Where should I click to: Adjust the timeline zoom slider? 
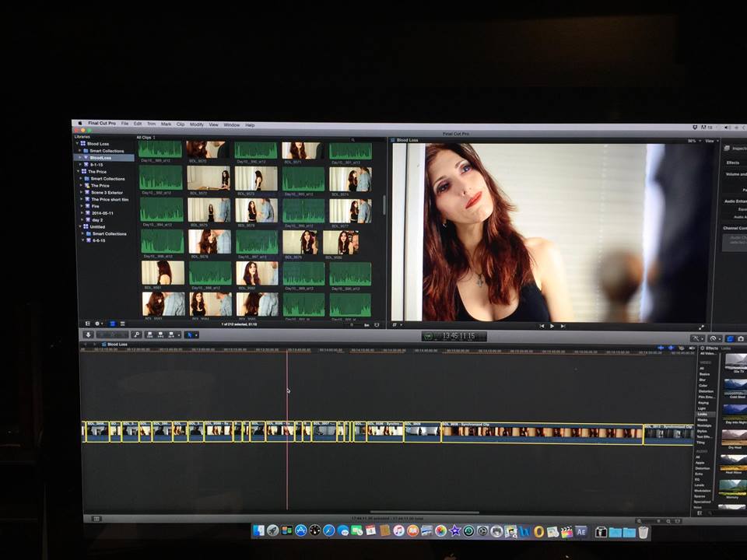click(x=660, y=520)
